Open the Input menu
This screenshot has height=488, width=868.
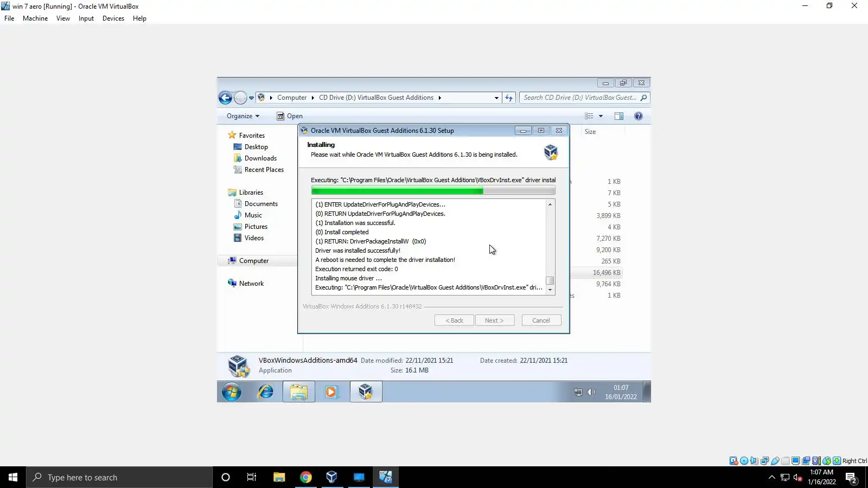(x=86, y=18)
